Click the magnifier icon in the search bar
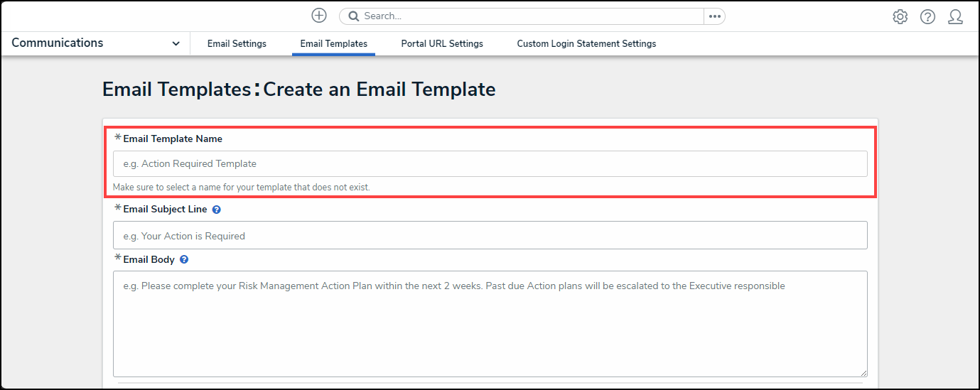The image size is (980, 390). (x=354, y=16)
